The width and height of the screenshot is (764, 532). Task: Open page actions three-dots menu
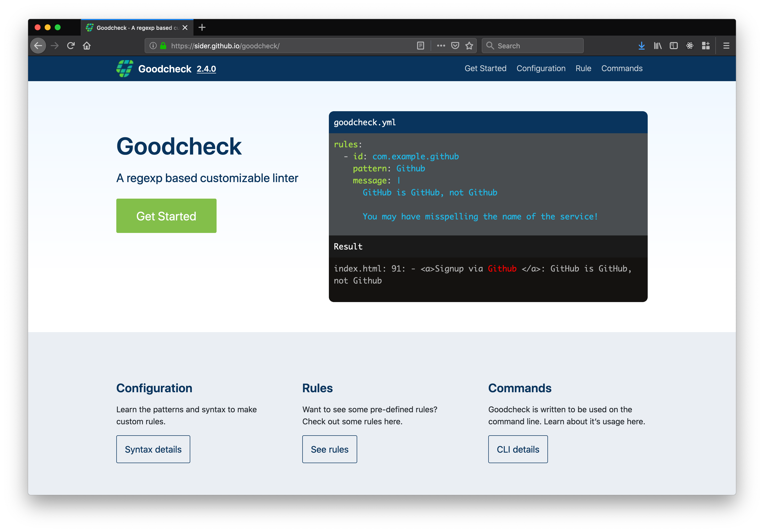pos(441,46)
